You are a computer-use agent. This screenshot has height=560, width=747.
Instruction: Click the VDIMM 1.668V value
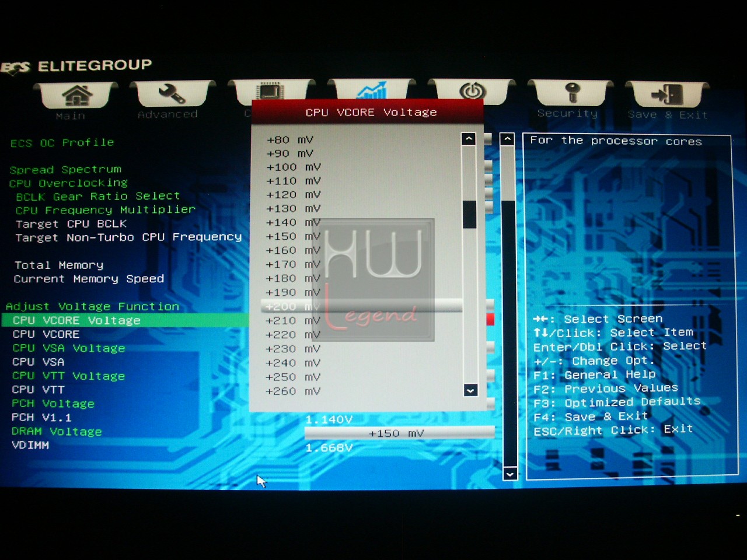click(329, 447)
